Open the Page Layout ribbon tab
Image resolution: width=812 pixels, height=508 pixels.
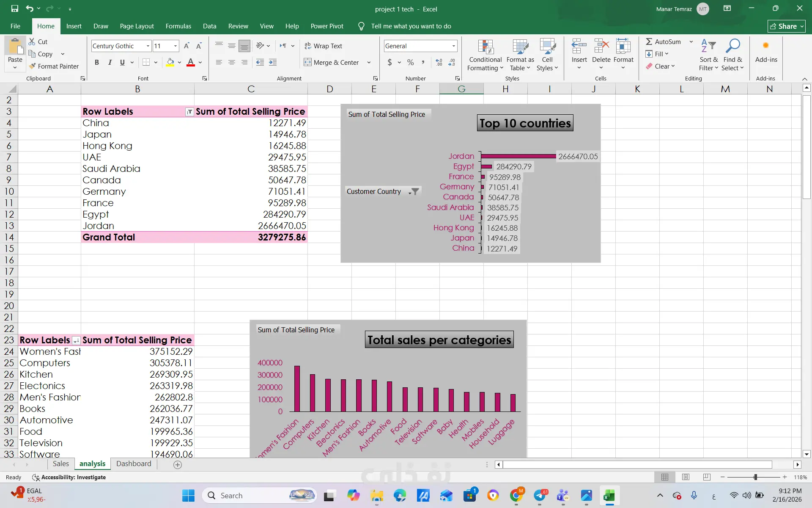(x=137, y=26)
